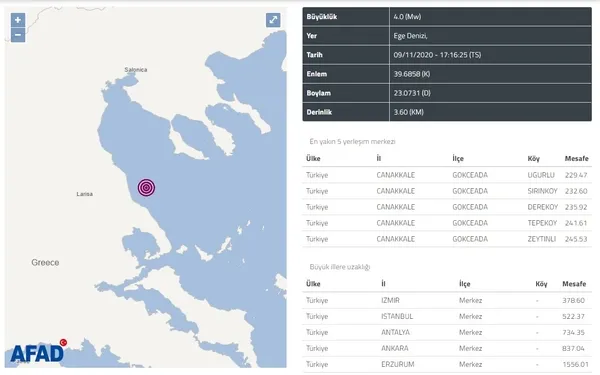600x375 pixels.
Task: Click CANAKKALE cell in the ZEYTINLI row
Action: pyautogui.click(x=396, y=239)
